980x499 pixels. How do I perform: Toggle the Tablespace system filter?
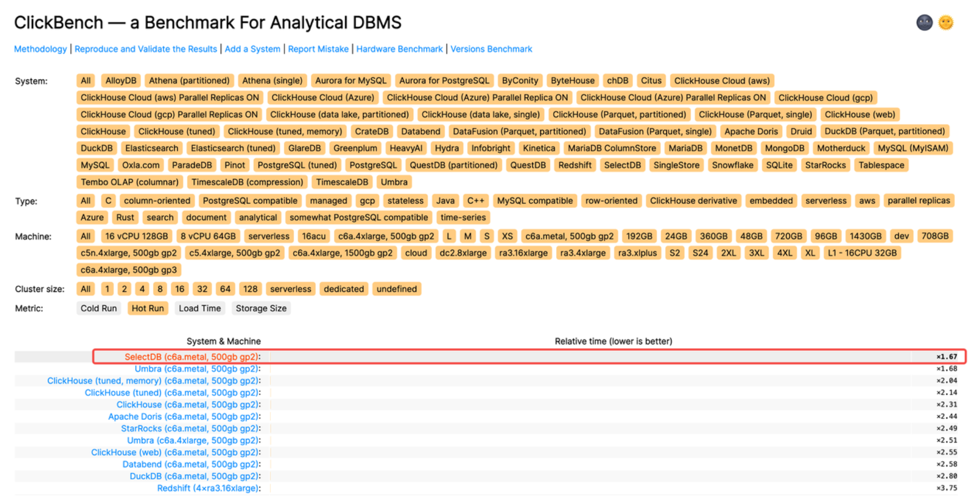(x=881, y=165)
